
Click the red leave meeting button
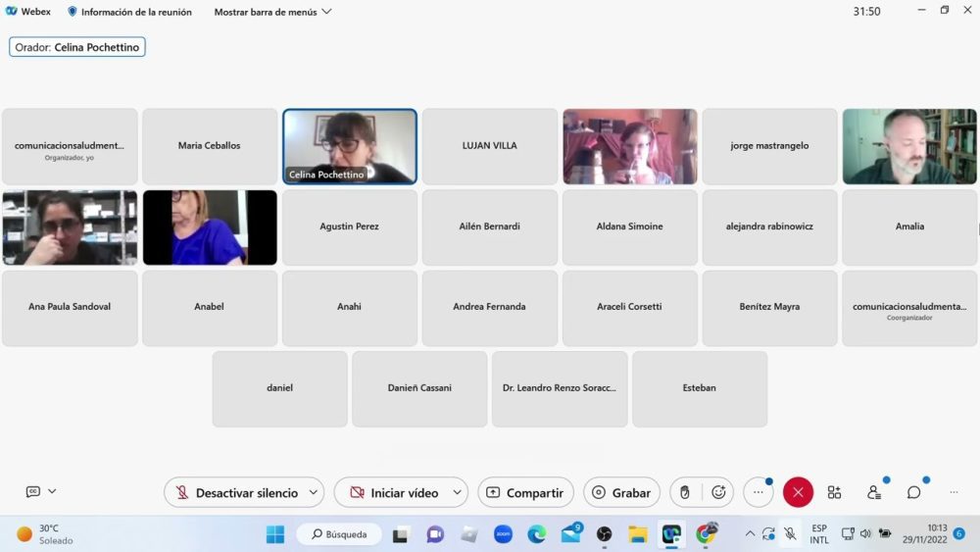(x=798, y=492)
